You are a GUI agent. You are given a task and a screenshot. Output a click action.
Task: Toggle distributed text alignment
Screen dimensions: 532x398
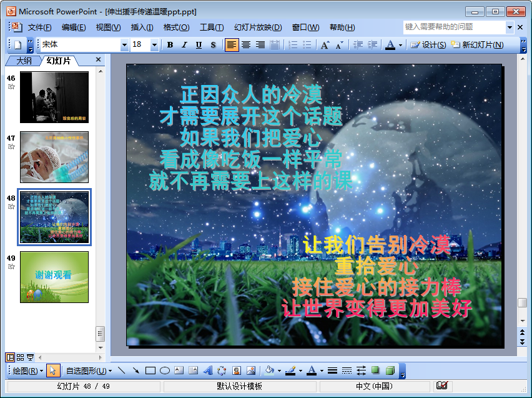275,45
